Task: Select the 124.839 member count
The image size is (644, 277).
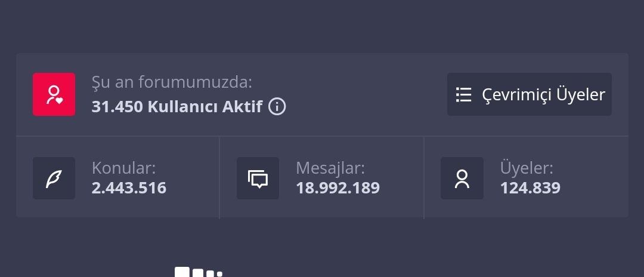Action: point(530,188)
